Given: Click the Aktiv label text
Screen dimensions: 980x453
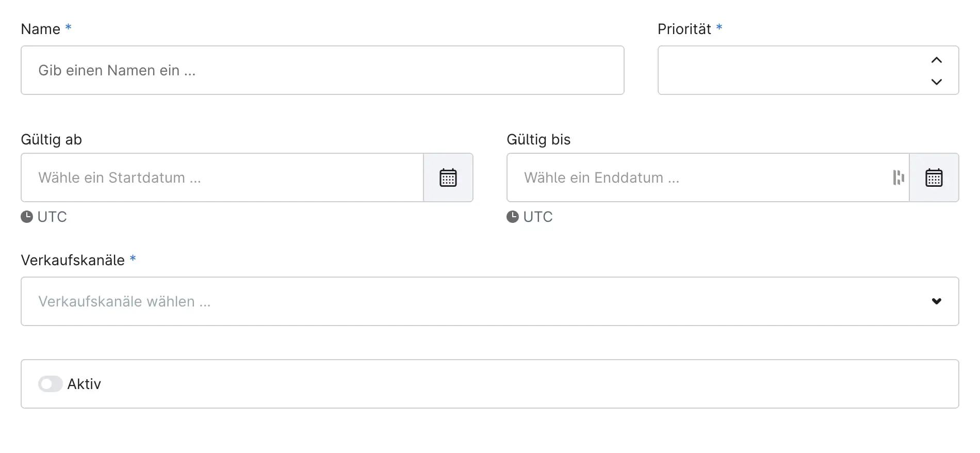Looking at the screenshot, I should coord(84,384).
